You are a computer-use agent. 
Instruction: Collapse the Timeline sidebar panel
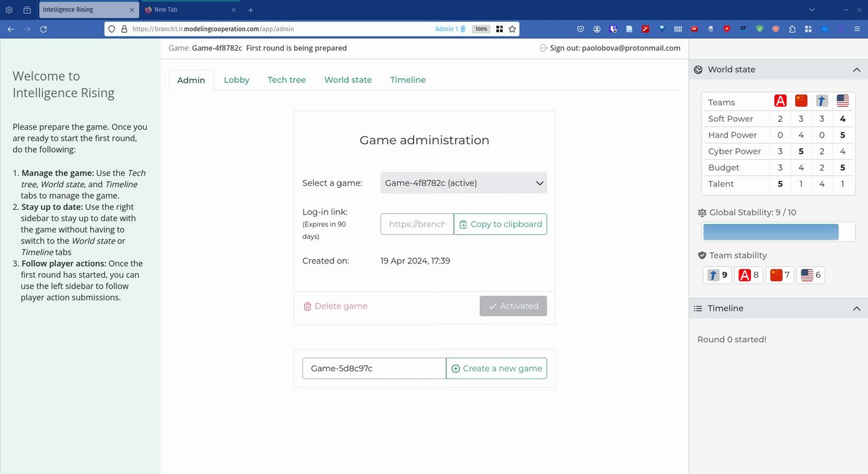click(856, 309)
